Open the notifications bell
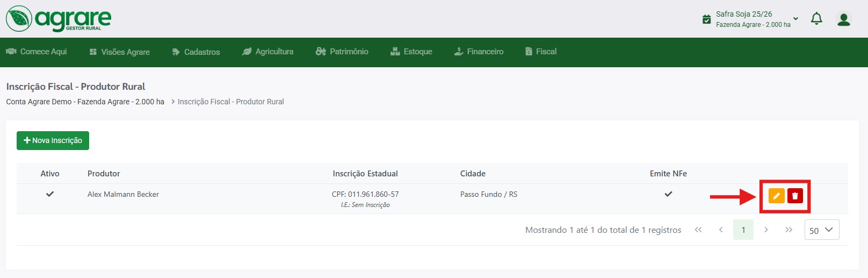Viewport: 868px width, 278px height. coord(816,19)
